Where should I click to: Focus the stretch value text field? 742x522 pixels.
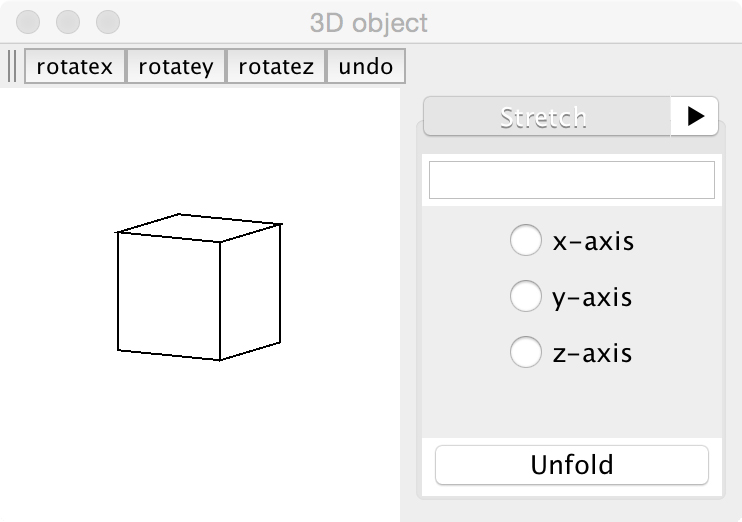click(x=571, y=180)
